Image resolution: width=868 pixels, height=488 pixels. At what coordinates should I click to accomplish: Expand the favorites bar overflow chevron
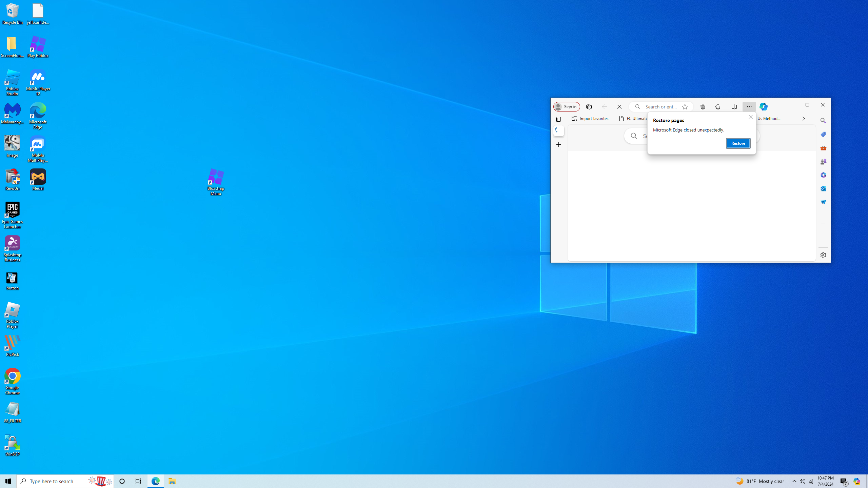tap(803, 119)
